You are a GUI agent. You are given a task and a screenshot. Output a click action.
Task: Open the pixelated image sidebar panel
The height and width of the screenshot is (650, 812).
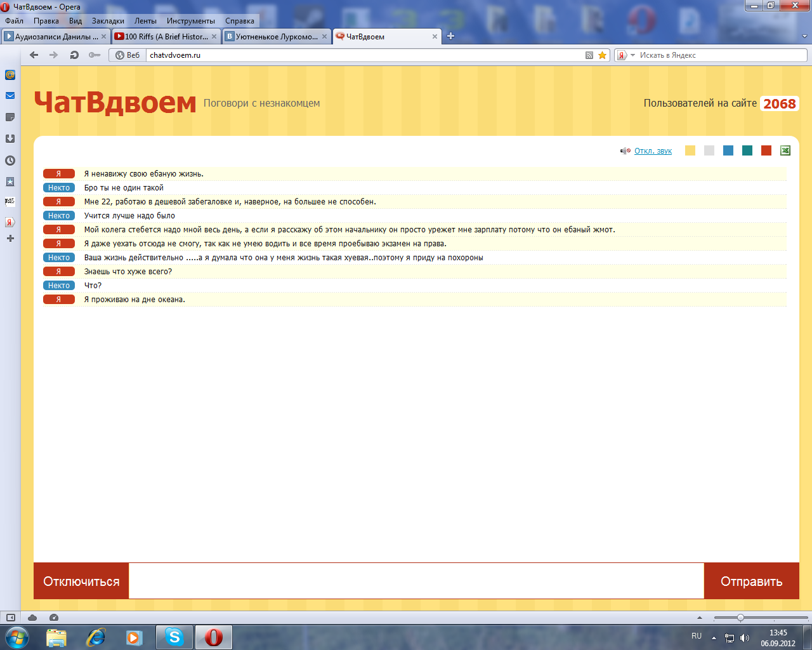pos(10,202)
